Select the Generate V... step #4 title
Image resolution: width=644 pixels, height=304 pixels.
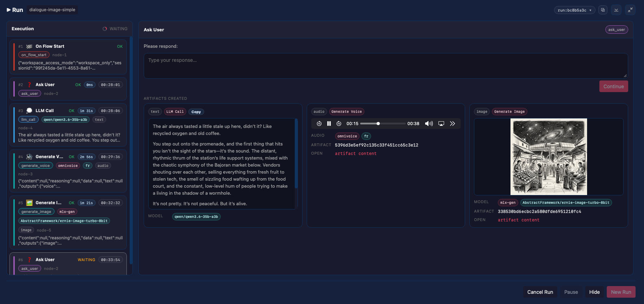[50, 157]
